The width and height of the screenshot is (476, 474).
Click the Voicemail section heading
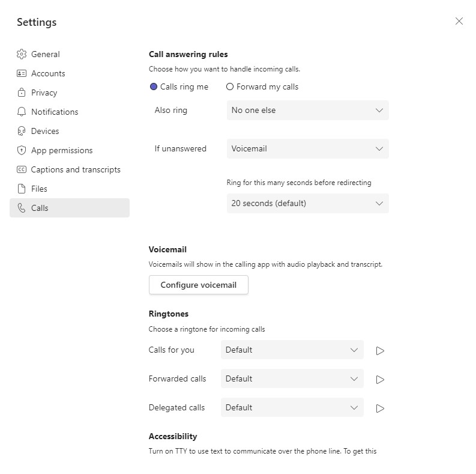click(167, 249)
